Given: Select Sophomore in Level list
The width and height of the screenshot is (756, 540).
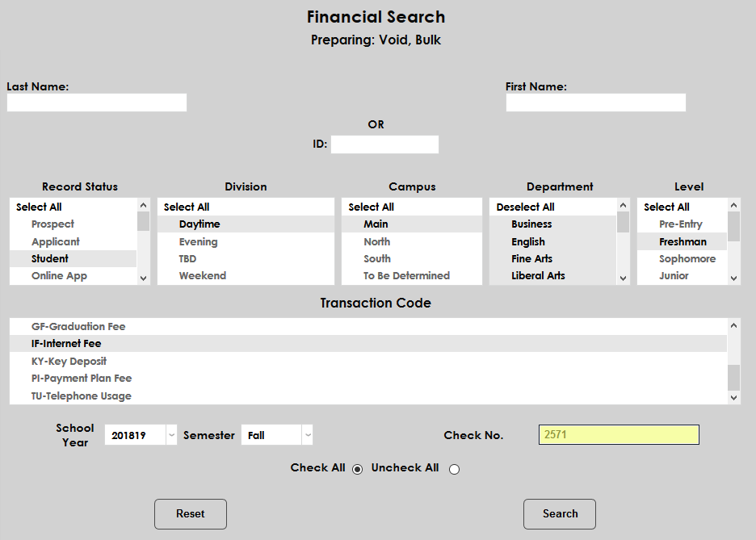Looking at the screenshot, I should tap(682, 258).
